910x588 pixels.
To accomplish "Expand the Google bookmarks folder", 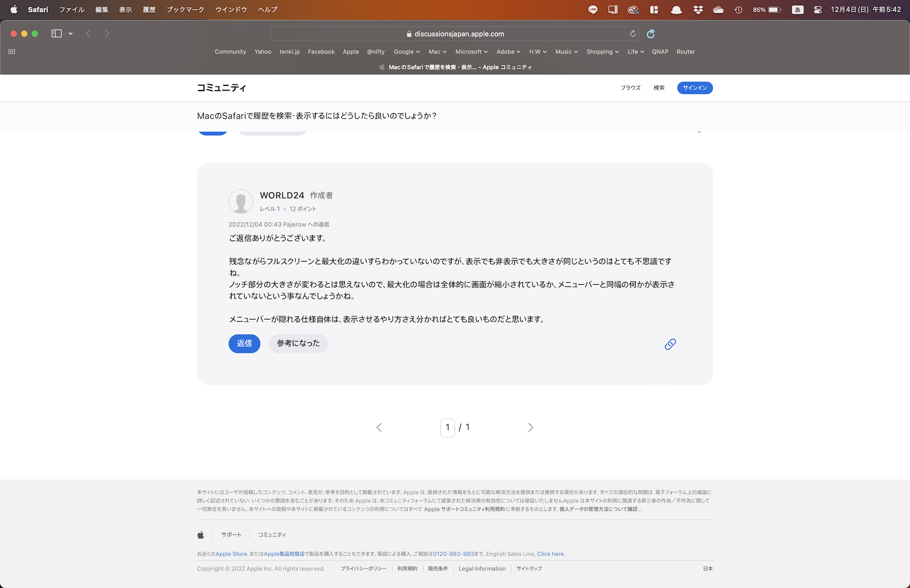I will (x=407, y=52).
